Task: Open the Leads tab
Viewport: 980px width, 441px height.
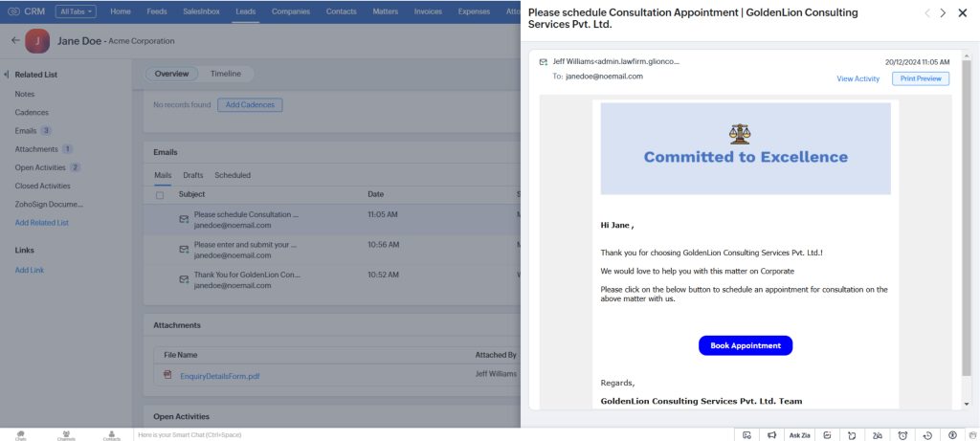Action: pyautogui.click(x=246, y=11)
